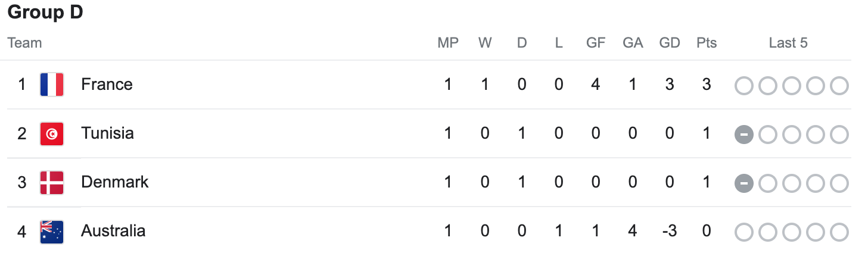Click Australia's first Last 5 circle
This screenshot has height=253, width=868.
click(744, 232)
